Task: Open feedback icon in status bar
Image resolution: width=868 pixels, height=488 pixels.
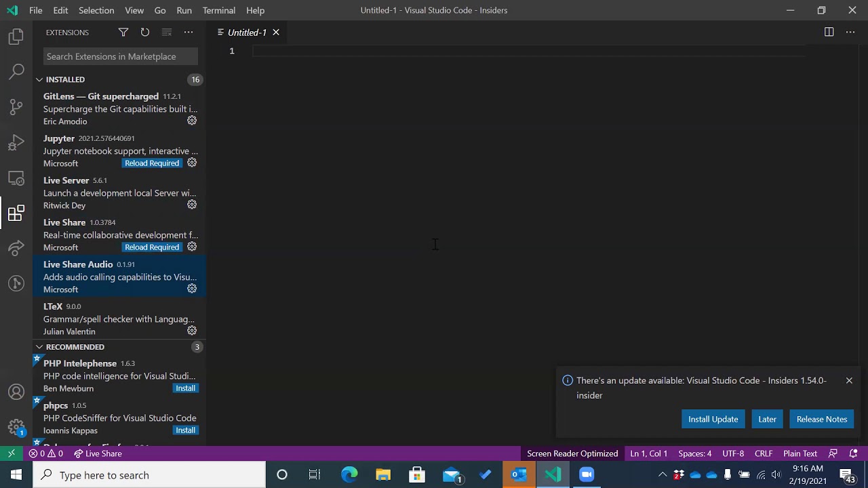Action: point(833,453)
